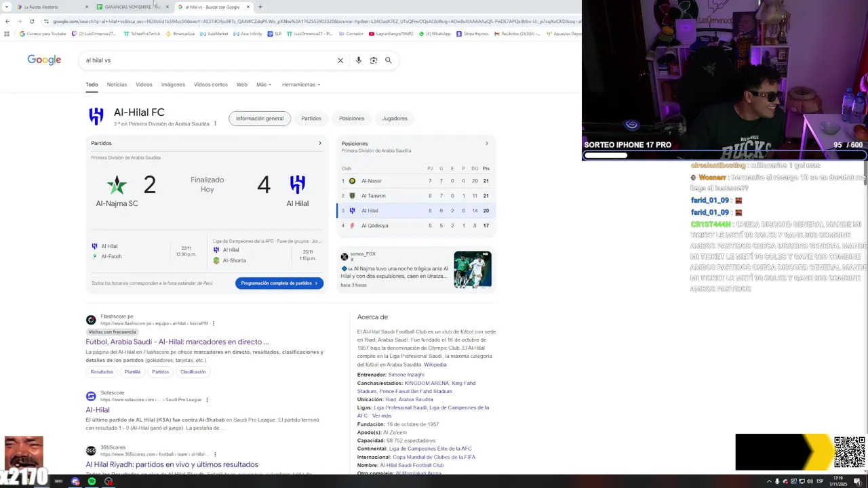868x488 pixels.
Task: Select the Jugadores chip
Action: 395,119
